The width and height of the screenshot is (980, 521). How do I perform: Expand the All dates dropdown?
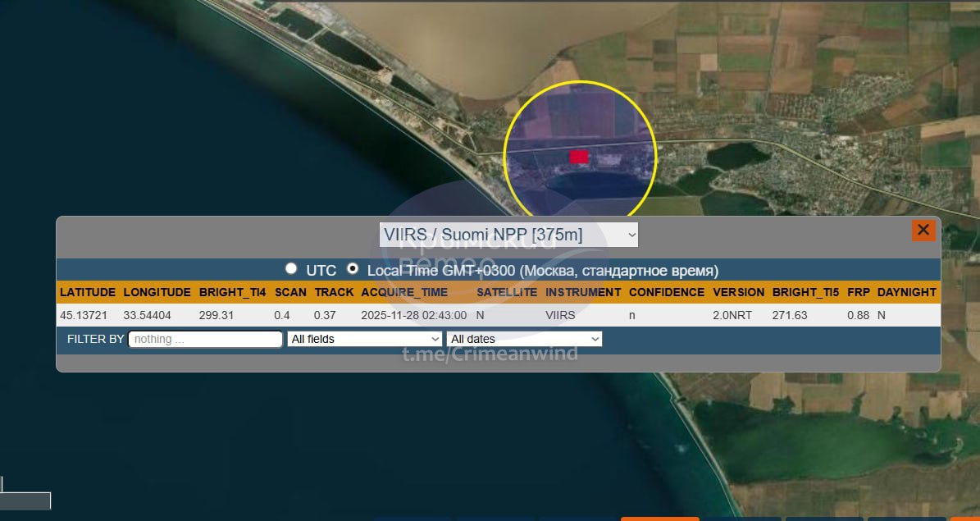point(524,339)
